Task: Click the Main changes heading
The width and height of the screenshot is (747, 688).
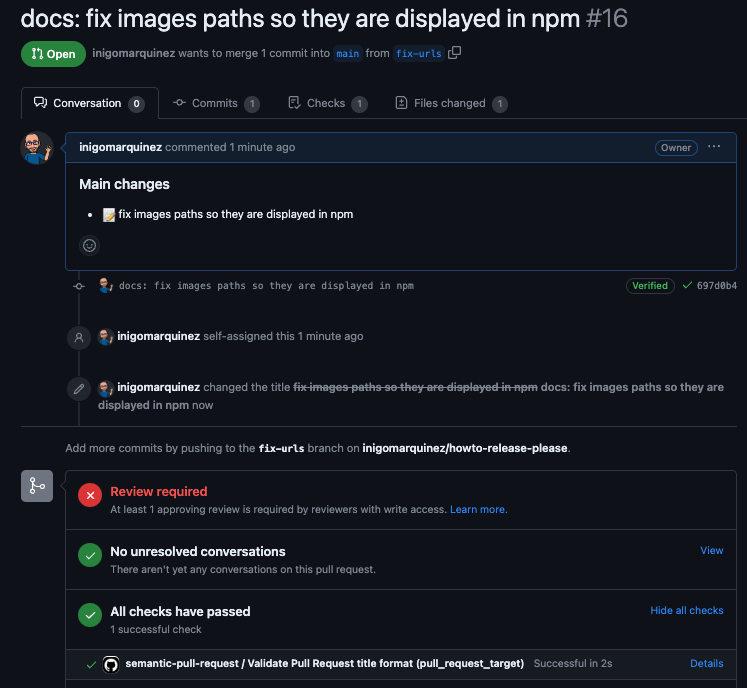Action: [x=124, y=184]
